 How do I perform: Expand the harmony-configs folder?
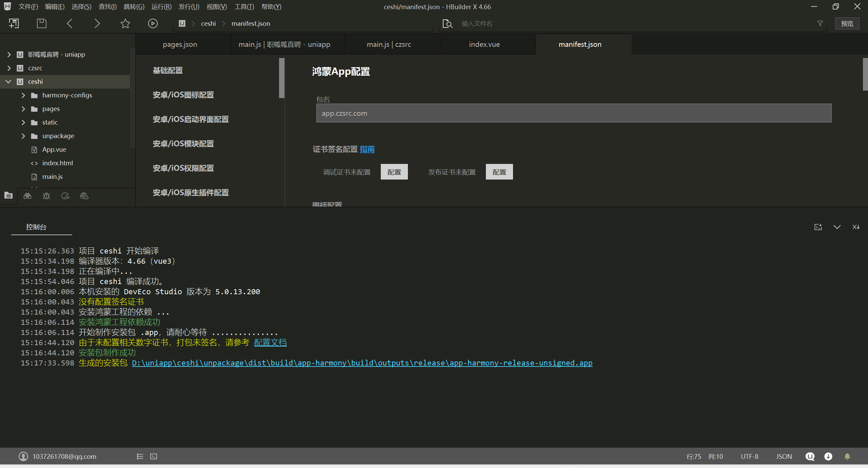click(23, 95)
